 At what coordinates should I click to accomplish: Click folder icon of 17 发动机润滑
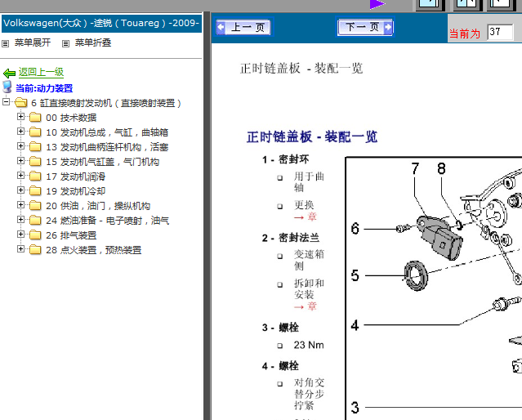coord(35,176)
